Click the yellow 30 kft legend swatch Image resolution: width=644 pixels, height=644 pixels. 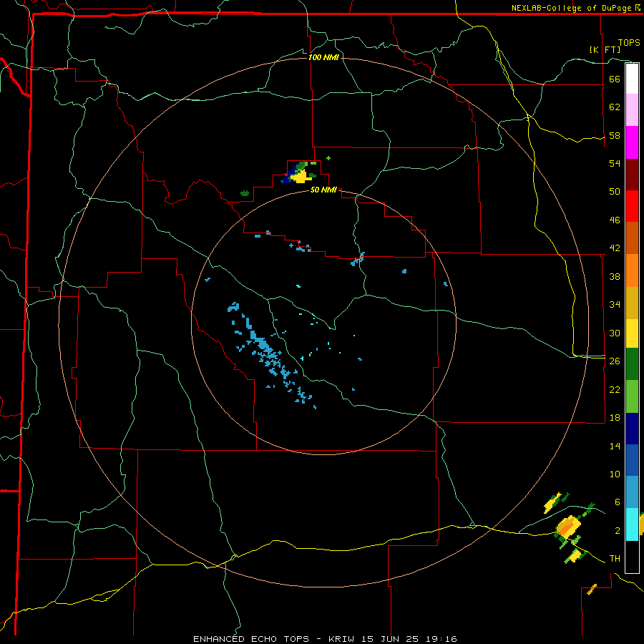632,333
